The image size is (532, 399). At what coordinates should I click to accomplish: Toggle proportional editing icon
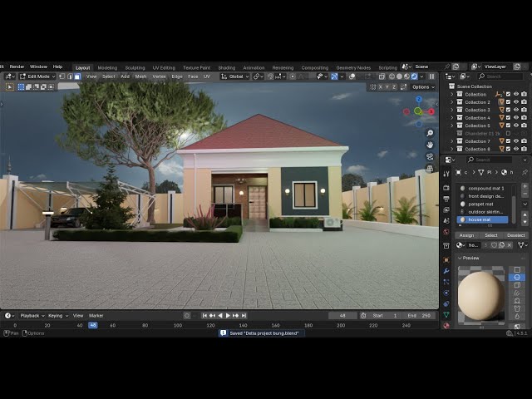coord(293,76)
